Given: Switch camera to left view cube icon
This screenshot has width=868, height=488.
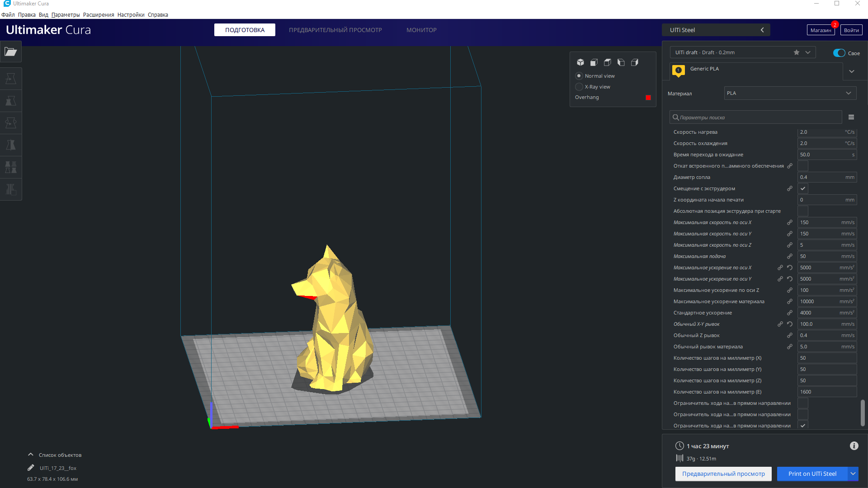Looking at the screenshot, I should tap(621, 62).
